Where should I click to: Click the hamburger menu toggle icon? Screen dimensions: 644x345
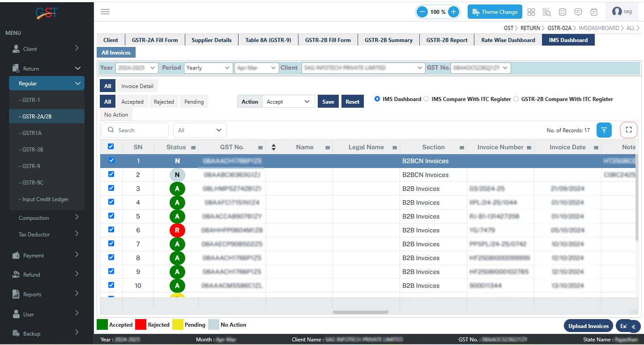point(105,12)
